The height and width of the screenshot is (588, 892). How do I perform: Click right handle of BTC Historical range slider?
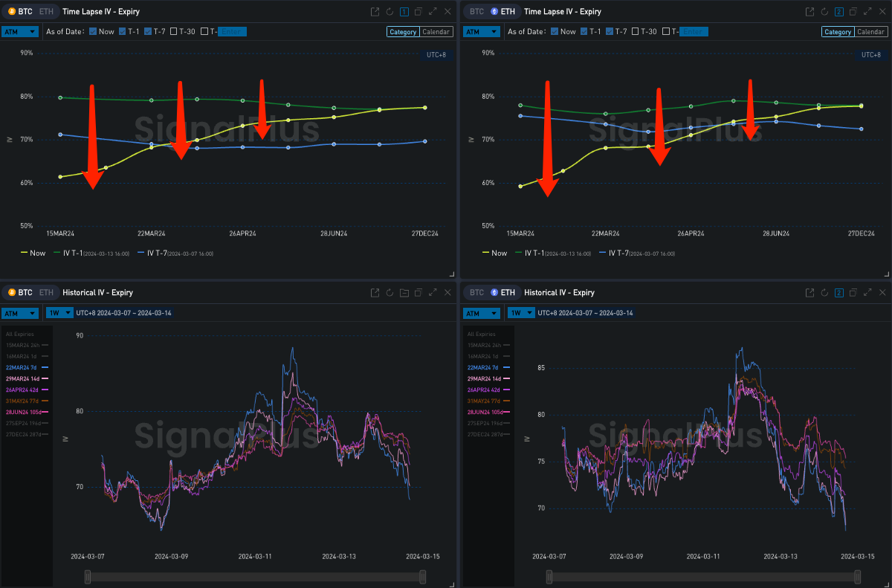[423, 577]
